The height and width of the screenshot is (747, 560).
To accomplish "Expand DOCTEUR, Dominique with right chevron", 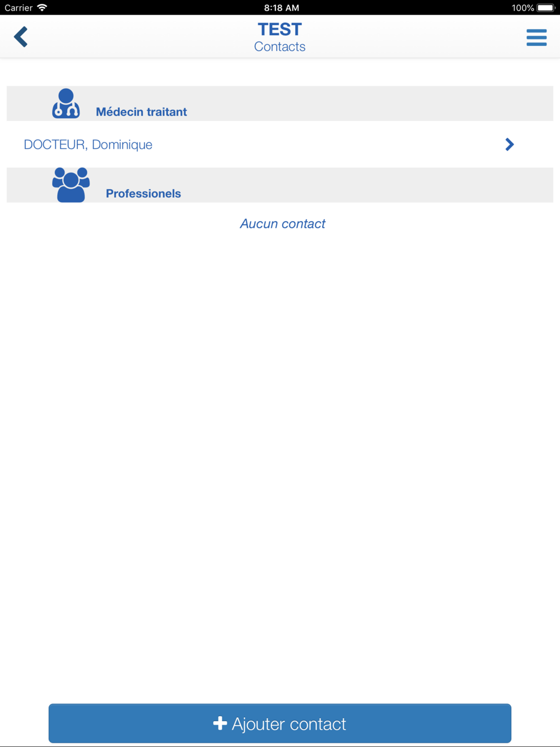I will point(509,144).
